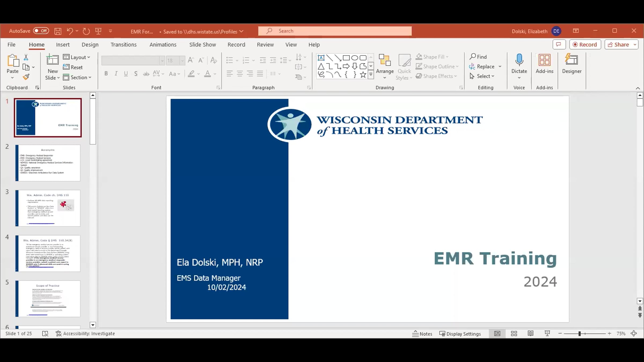644x362 pixels.
Task: Toggle Bold formatting
Action: (106, 73)
